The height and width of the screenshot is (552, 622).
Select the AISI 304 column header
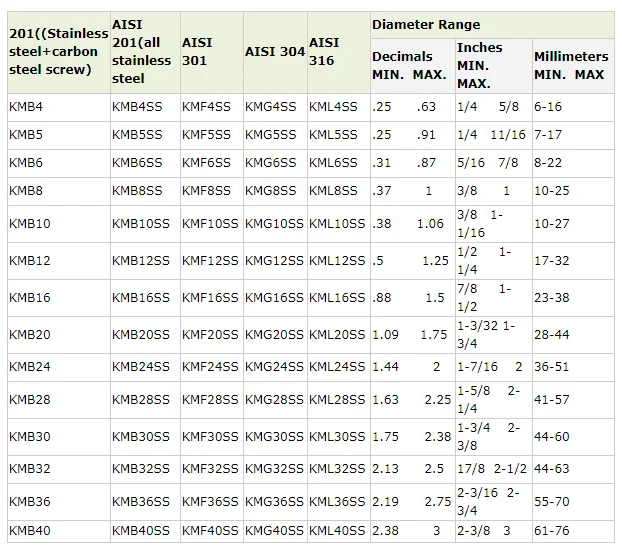(x=274, y=51)
